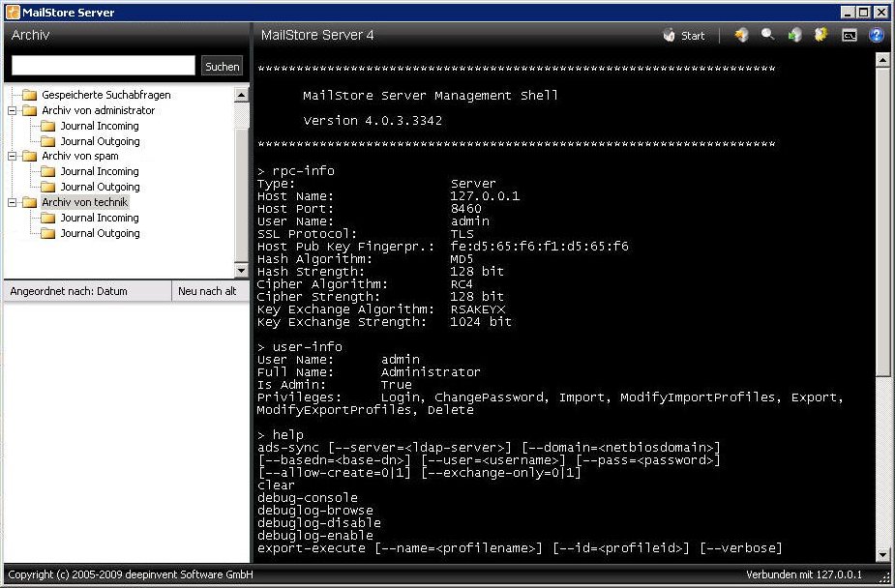
Task: Open the export e-mail green arrow icon
Action: [x=794, y=36]
